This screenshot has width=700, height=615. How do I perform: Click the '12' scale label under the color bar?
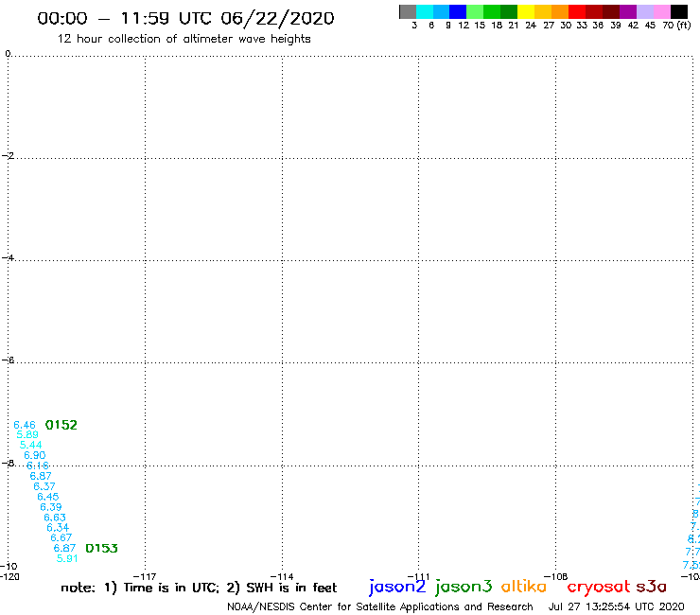click(464, 26)
